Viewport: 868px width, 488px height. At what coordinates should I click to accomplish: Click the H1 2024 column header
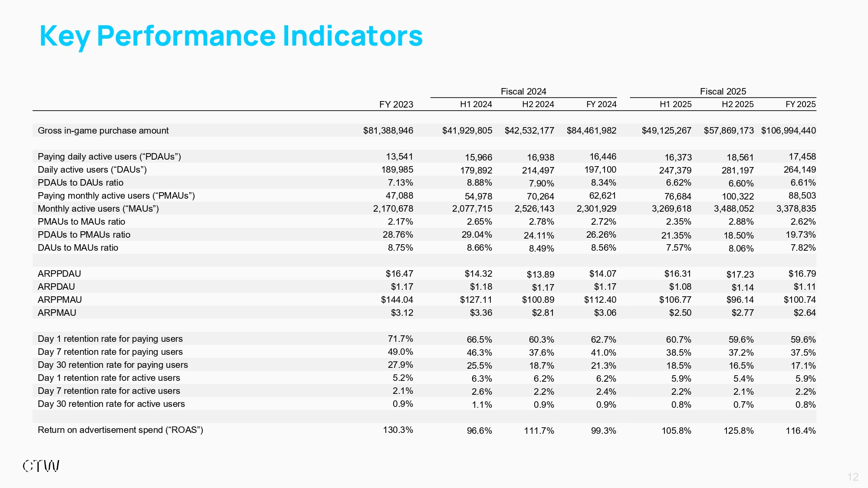click(x=476, y=105)
